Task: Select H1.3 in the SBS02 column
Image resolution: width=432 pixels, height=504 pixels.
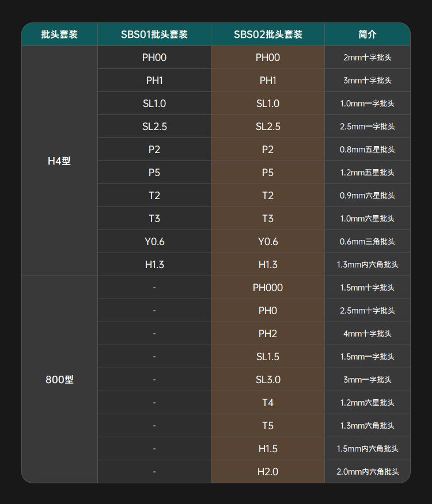Action: tap(268, 265)
